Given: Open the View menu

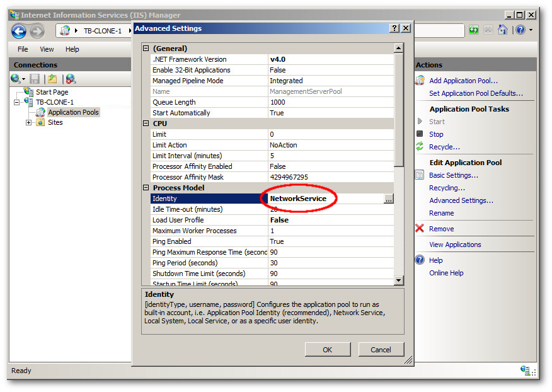Looking at the screenshot, I should click(47, 49).
